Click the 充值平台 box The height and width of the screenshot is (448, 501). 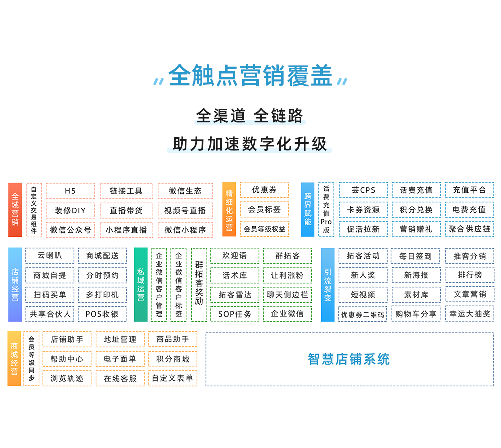tap(469, 190)
